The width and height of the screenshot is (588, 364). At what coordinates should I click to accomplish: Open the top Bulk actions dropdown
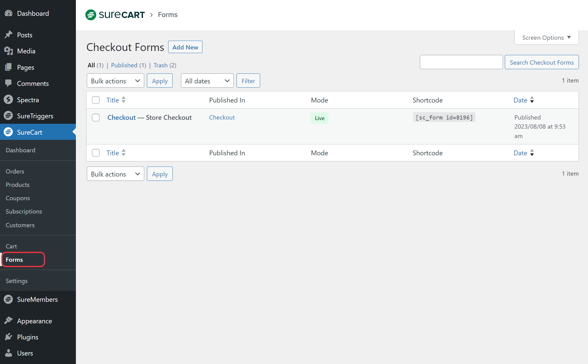pos(115,81)
